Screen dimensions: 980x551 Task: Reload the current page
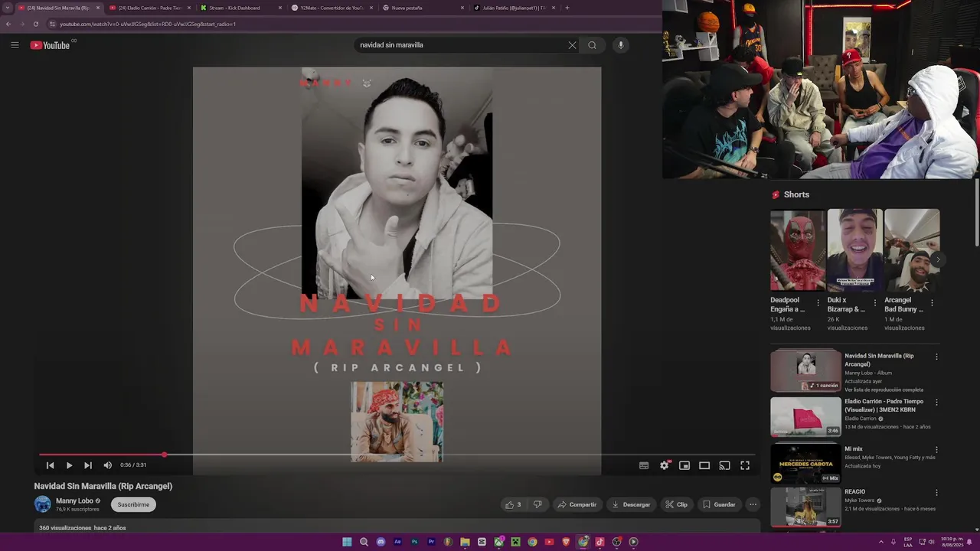pyautogui.click(x=36, y=24)
